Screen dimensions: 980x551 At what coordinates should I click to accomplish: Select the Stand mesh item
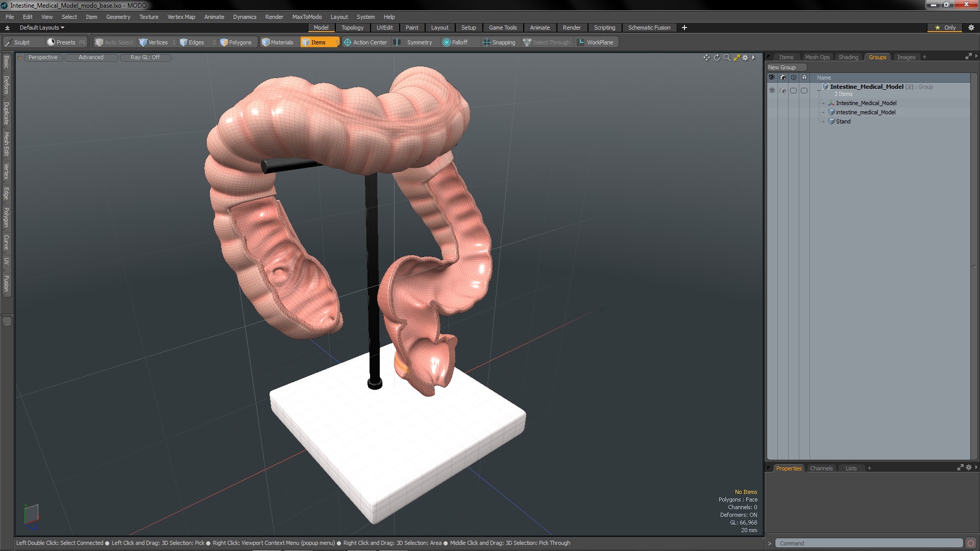tap(843, 121)
